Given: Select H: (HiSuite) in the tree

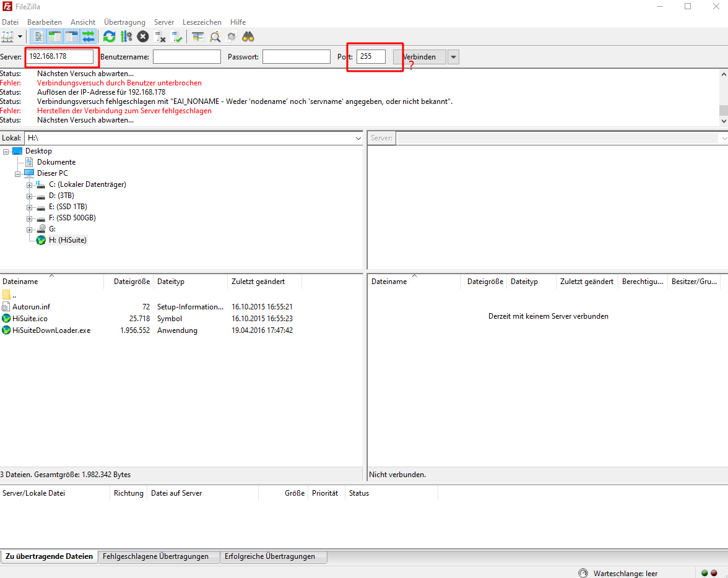Looking at the screenshot, I should [x=68, y=240].
